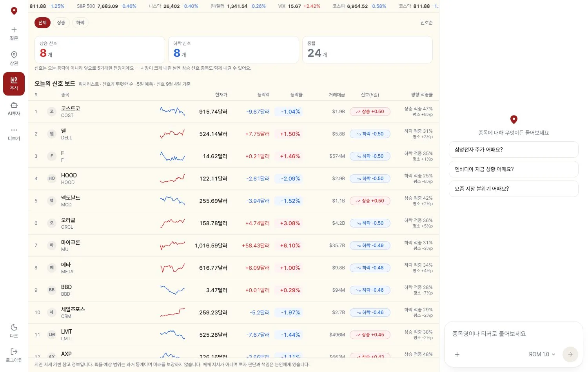Click the 코스트코 avatar icon
The height and width of the screenshot is (372, 588).
tap(52, 112)
